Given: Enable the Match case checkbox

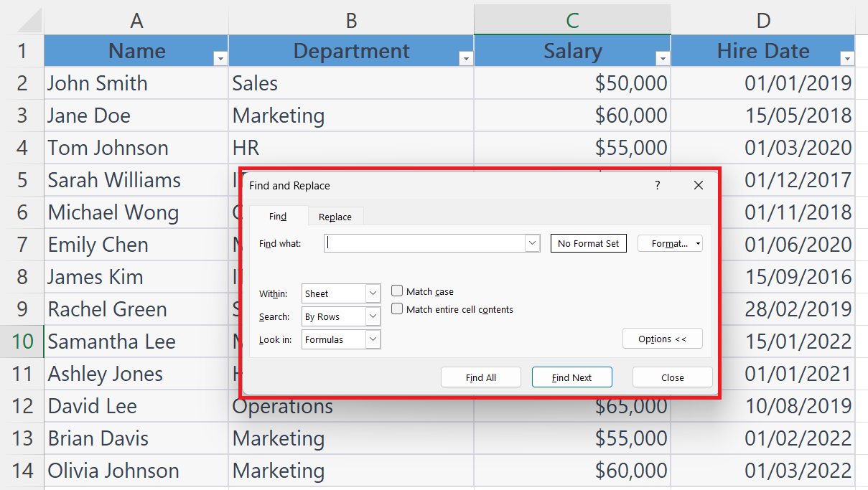Looking at the screenshot, I should tap(396, 291).
